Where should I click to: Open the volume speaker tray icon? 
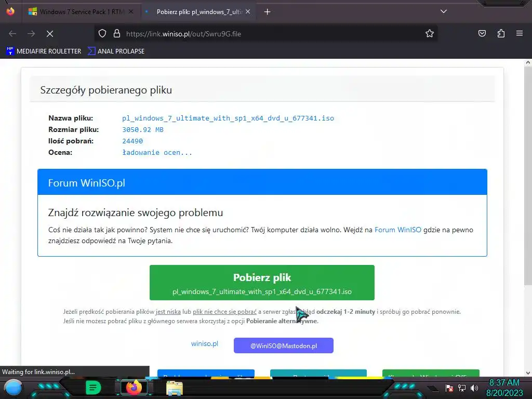(x=474, y=388)
